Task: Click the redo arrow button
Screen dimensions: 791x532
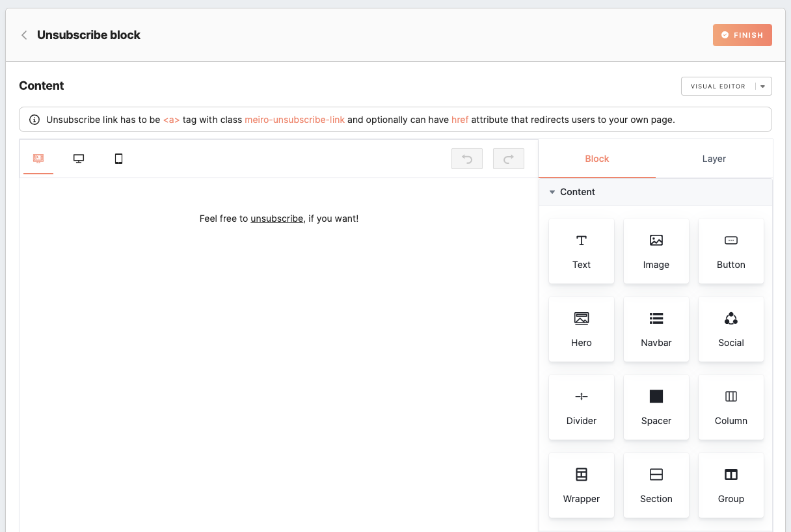Action: click(x=509, y=159)
